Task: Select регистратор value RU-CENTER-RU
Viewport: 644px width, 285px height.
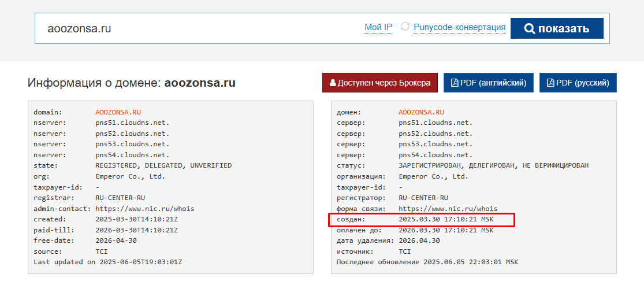Action: point(423,198)
